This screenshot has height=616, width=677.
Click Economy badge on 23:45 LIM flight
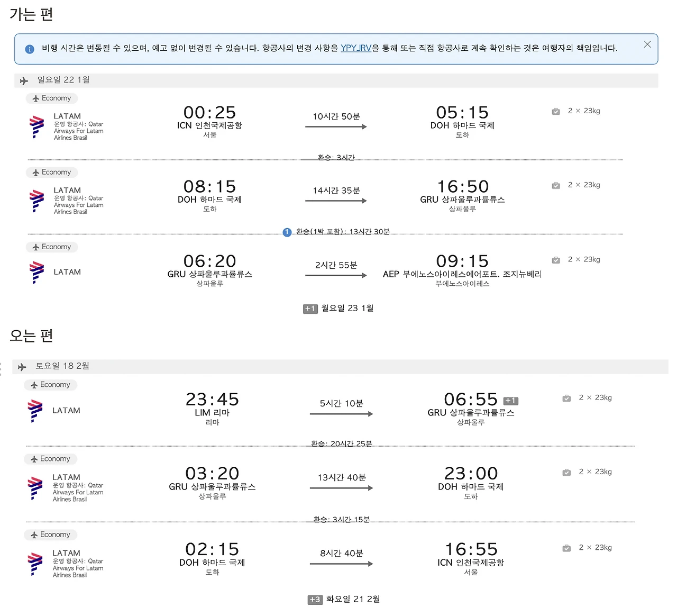51,385
